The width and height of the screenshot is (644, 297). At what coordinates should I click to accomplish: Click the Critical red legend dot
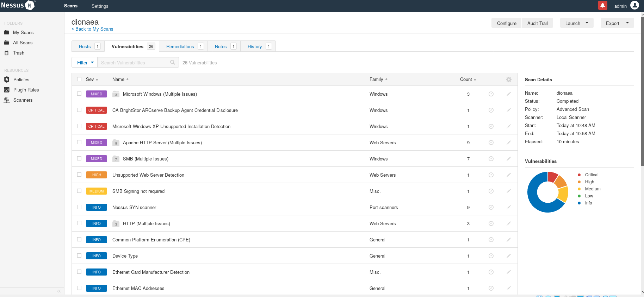click(579, 175)
